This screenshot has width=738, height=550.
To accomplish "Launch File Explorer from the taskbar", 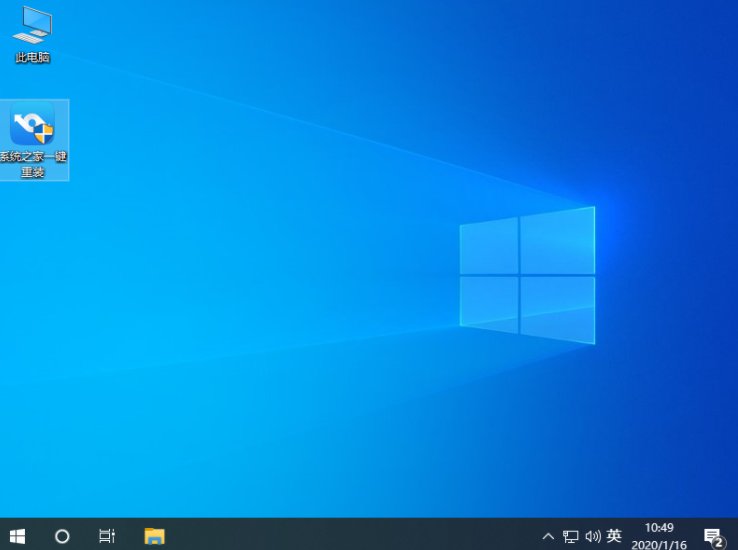I will tap(154, 536).
